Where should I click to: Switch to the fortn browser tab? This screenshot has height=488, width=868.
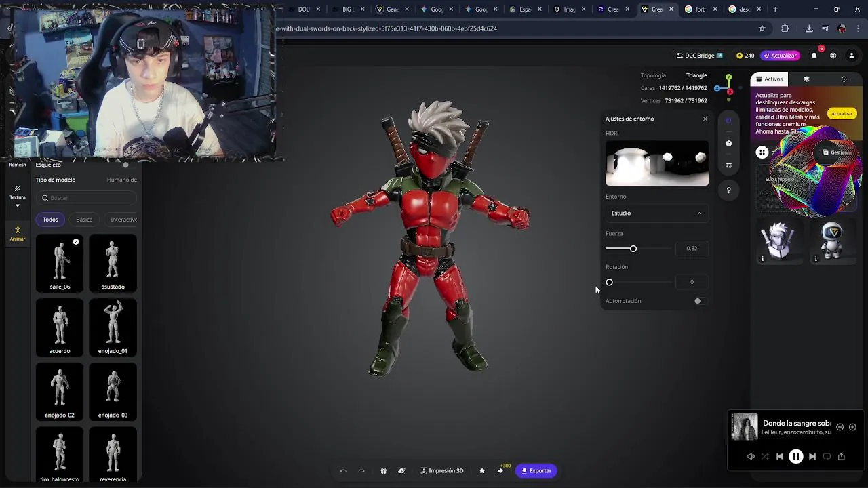(x=701, y=9)
